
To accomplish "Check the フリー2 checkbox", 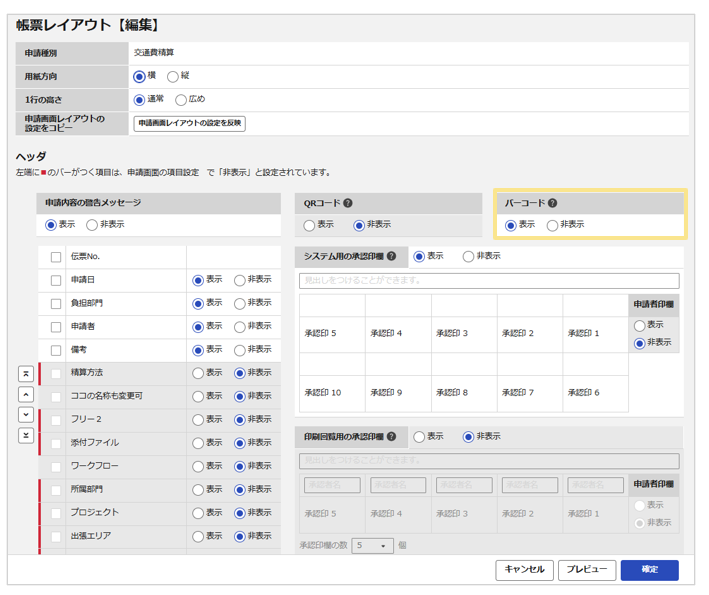I will [56, 420].
